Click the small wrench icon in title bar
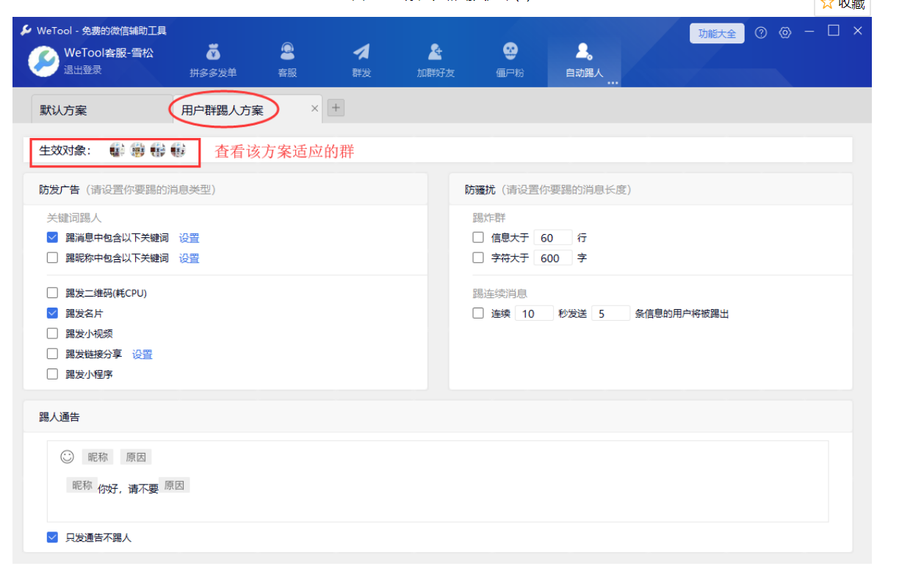Image resolution: width=924 pixels, height=577 pixels. 26,30
